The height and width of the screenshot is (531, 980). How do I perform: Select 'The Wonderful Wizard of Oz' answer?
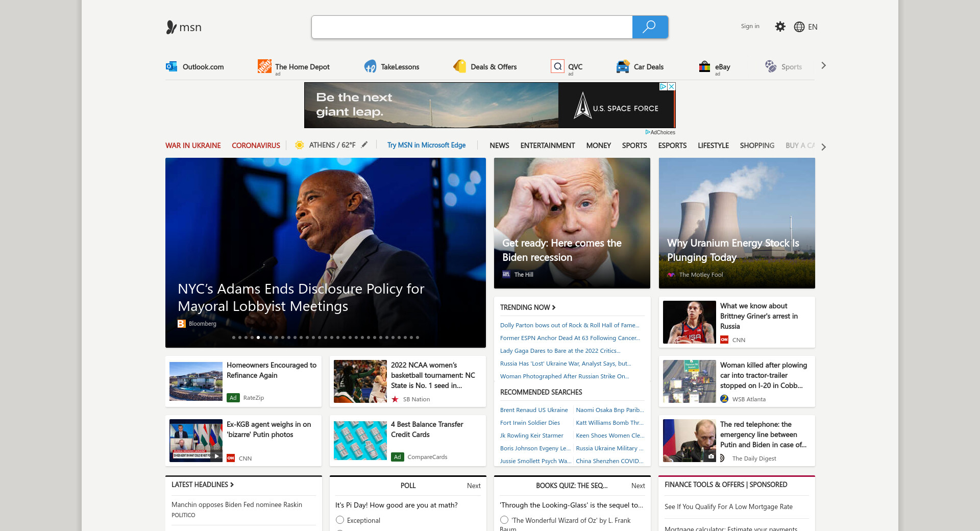click(504, 520)
